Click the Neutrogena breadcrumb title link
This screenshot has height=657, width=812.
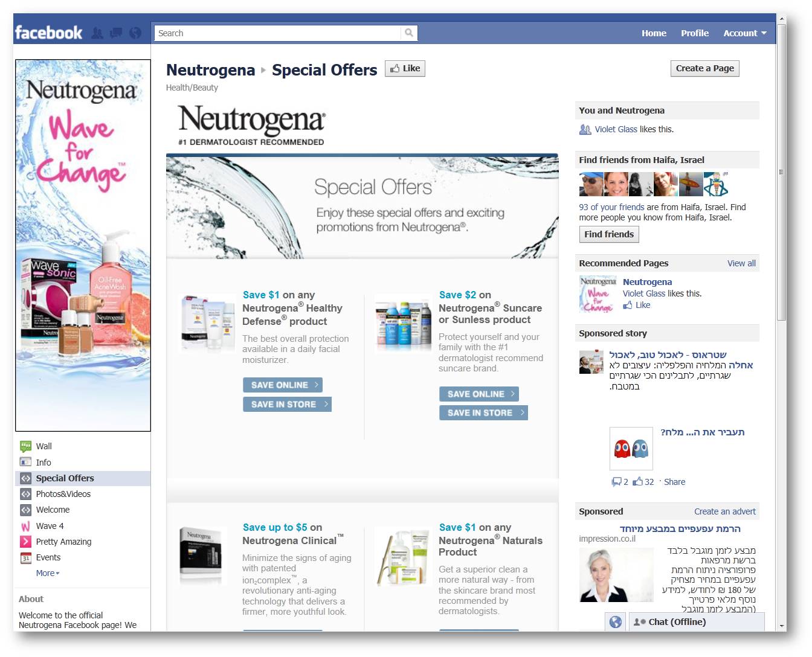coord(210,70)
